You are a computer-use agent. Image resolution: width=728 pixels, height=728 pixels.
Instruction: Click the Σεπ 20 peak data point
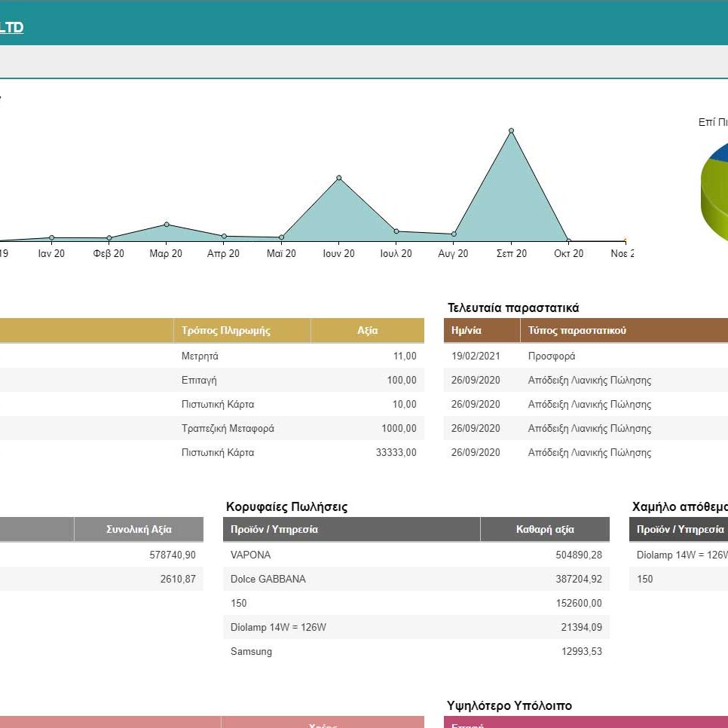click(x=511, y=130)
